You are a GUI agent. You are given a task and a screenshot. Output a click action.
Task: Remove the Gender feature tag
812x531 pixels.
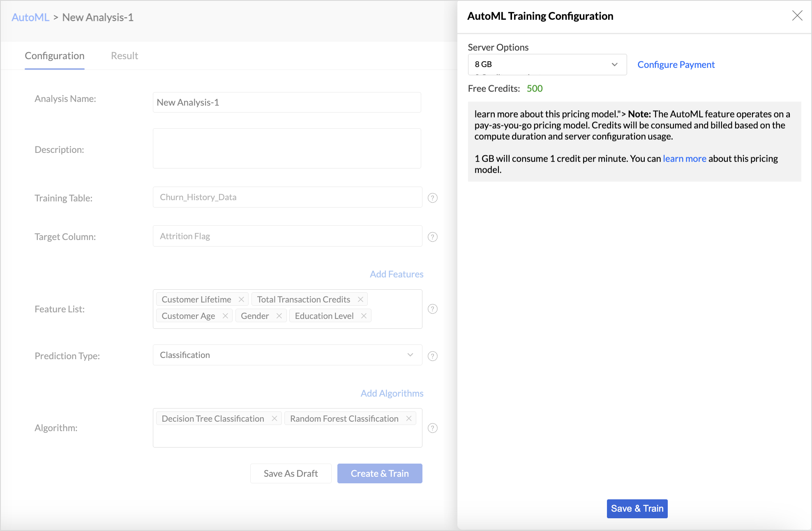(279, 316)
